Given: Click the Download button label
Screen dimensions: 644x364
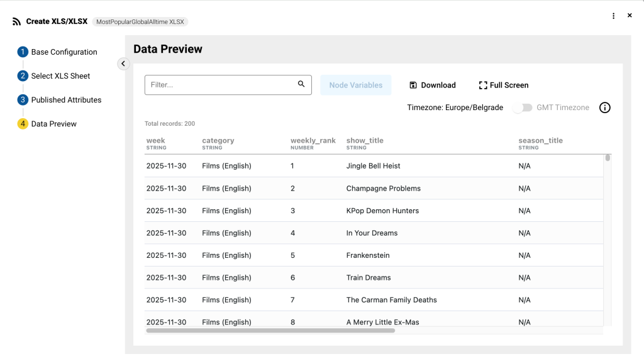Looking at the screenshot, I should tap(438, 85).
